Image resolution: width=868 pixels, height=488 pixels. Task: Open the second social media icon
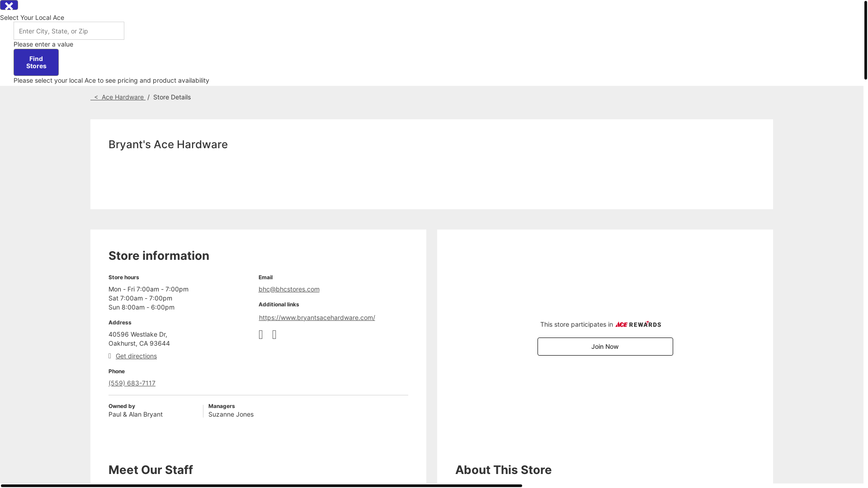274,335
